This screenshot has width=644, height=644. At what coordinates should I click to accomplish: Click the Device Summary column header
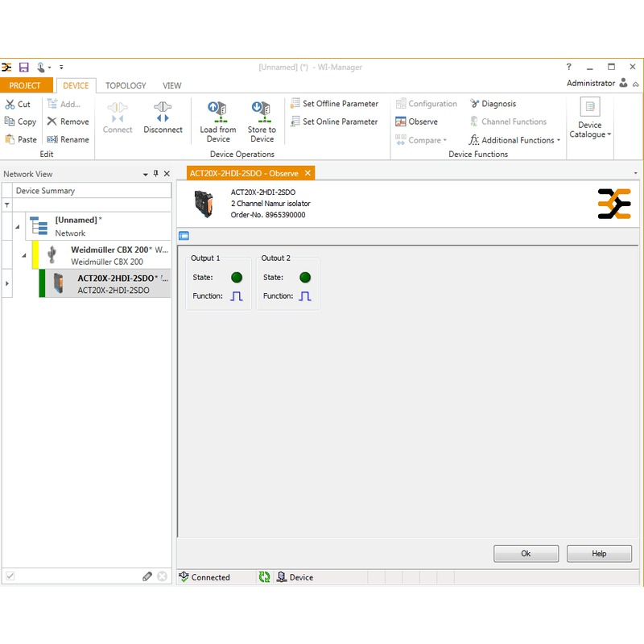tap(92, 191)
